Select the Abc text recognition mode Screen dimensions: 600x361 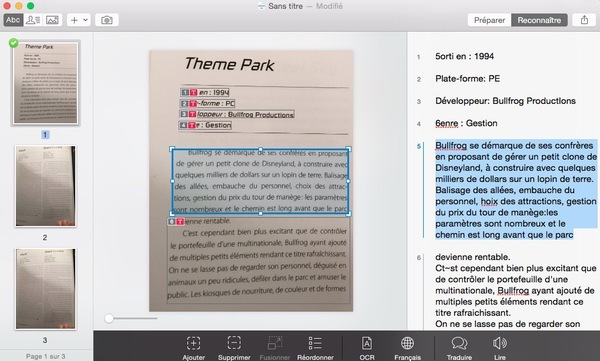pos(13,20)
